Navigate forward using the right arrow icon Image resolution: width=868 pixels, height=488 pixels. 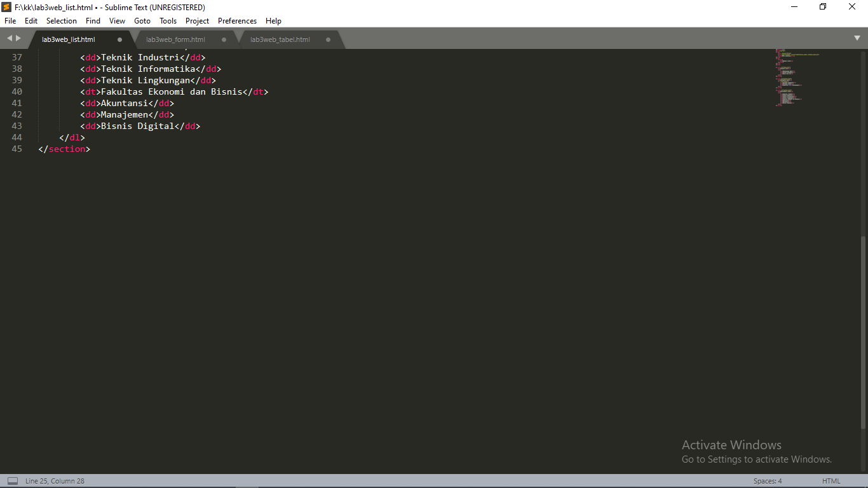coord(17,37)
